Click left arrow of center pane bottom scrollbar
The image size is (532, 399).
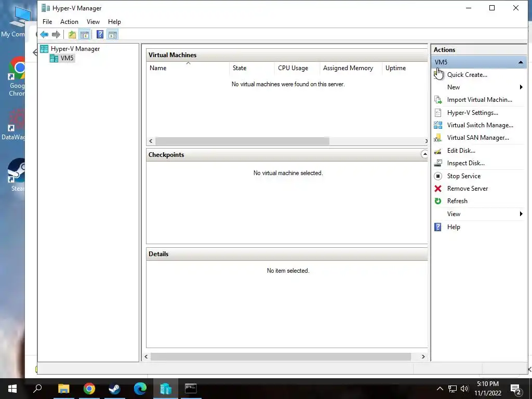[x=146, y=356]
